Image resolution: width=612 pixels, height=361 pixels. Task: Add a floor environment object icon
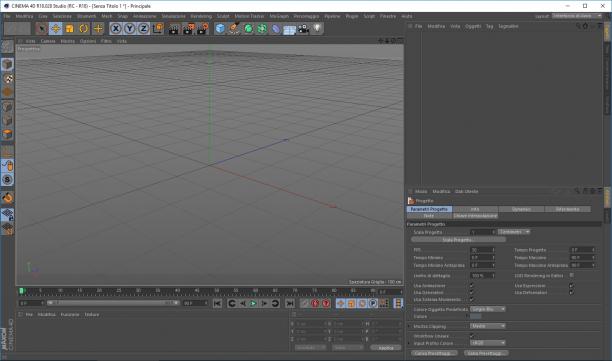[x=289, y=29]
